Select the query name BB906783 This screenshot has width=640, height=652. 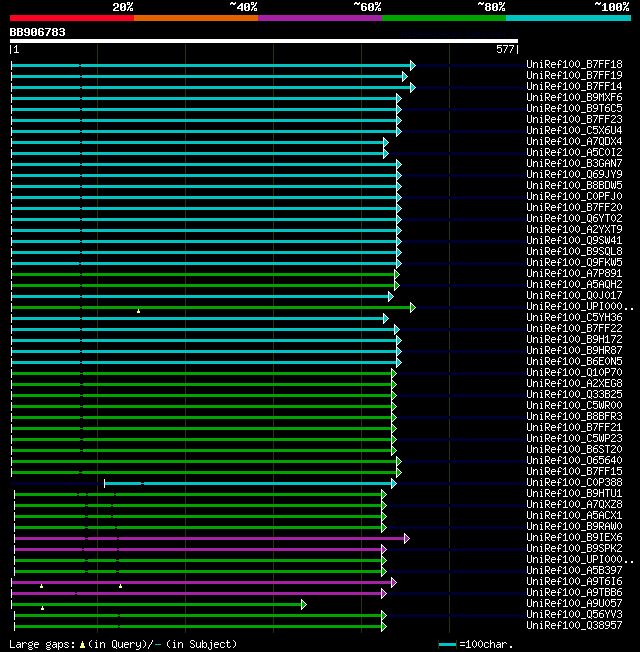(37, 32)
